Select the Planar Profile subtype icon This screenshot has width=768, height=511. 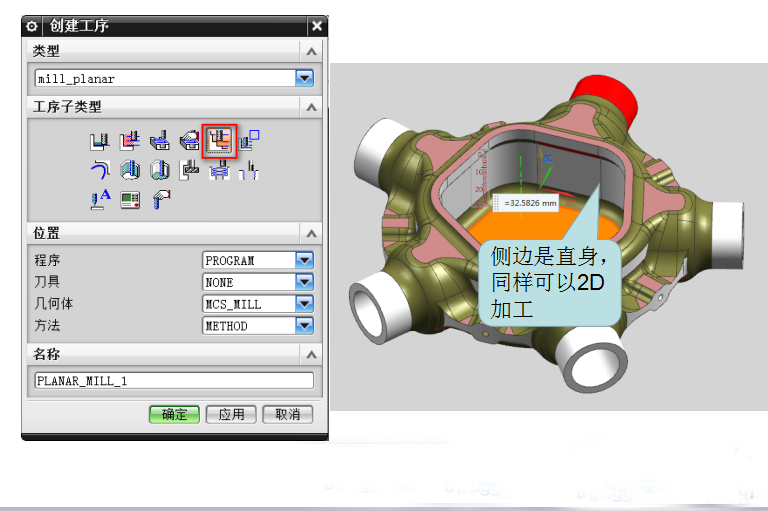click(249, 142)
